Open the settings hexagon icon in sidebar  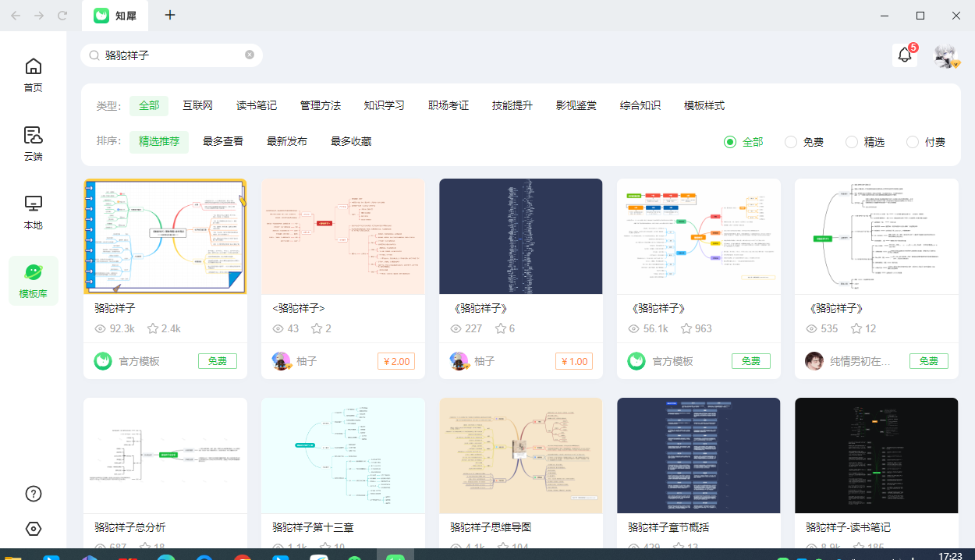tap(34, 529)
